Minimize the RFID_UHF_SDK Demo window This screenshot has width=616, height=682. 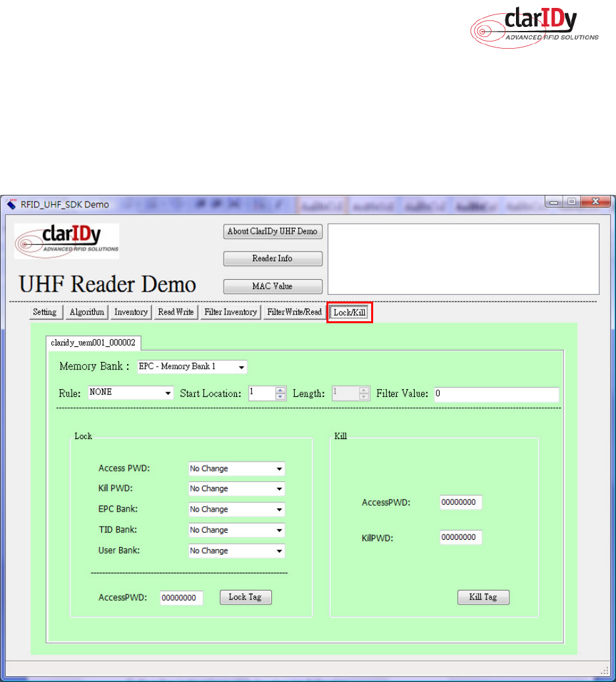[554, 202]
